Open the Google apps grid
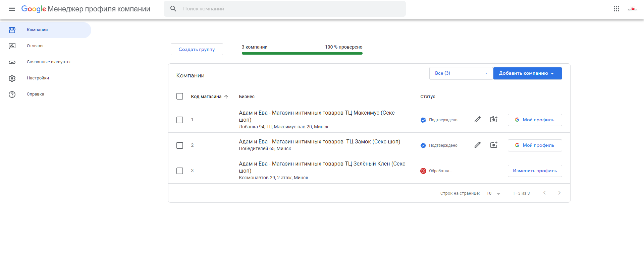The height and width of the screenshot is (254, 644). 616,9
